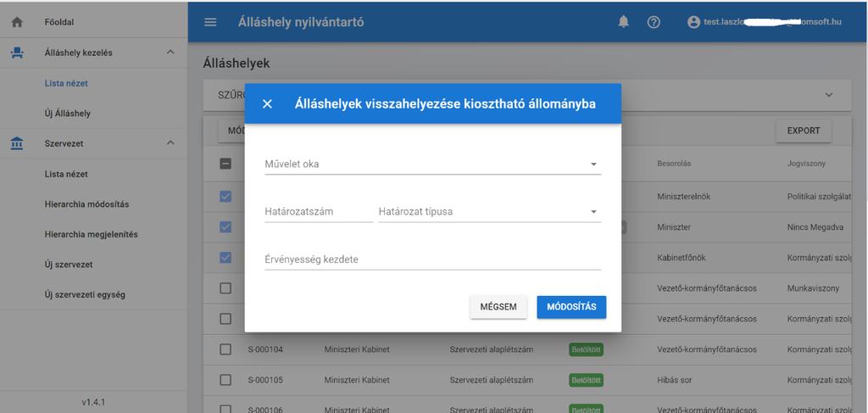Collapse the Álláshely kezelés section chevron
This screenshot has height=413, width=868.
[x=170, y=52]
